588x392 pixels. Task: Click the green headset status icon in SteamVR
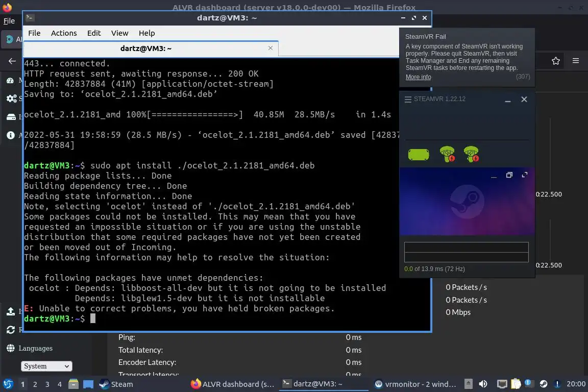[x=419, y=154]
